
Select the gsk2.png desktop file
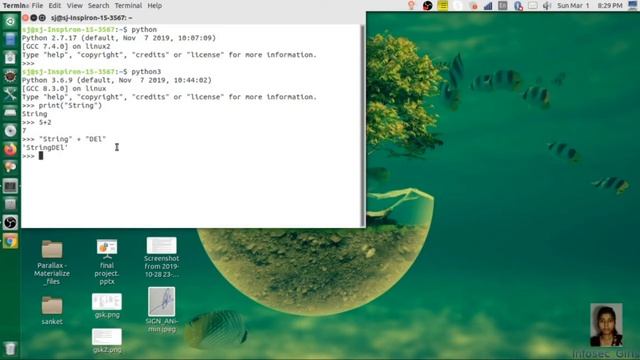pos(107,340)
